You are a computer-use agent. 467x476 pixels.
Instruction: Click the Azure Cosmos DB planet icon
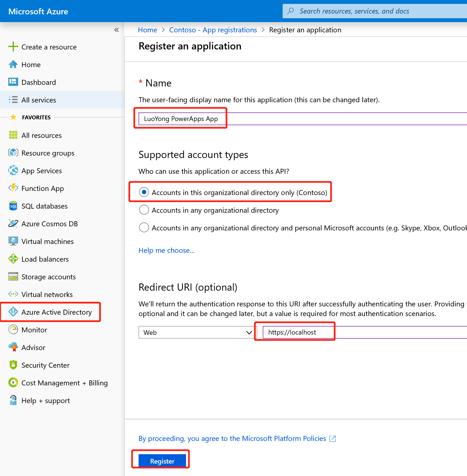pyautogui.click(x=13, y=223)
